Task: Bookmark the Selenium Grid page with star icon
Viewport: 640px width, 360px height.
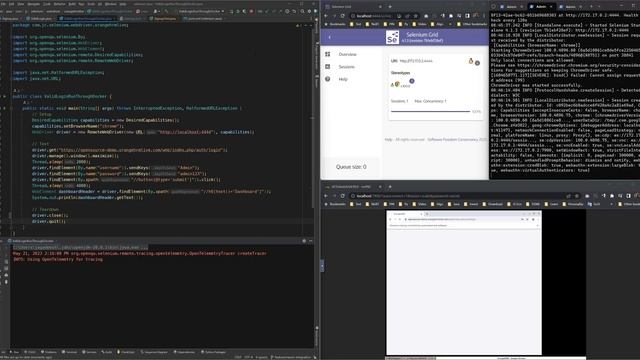Action: click(416, 16)
